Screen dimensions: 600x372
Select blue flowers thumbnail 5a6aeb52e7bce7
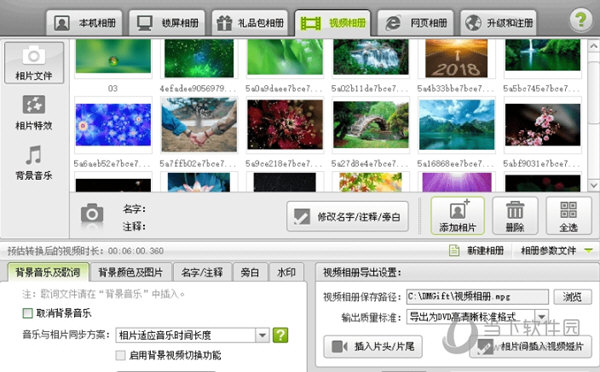(113, 125)
